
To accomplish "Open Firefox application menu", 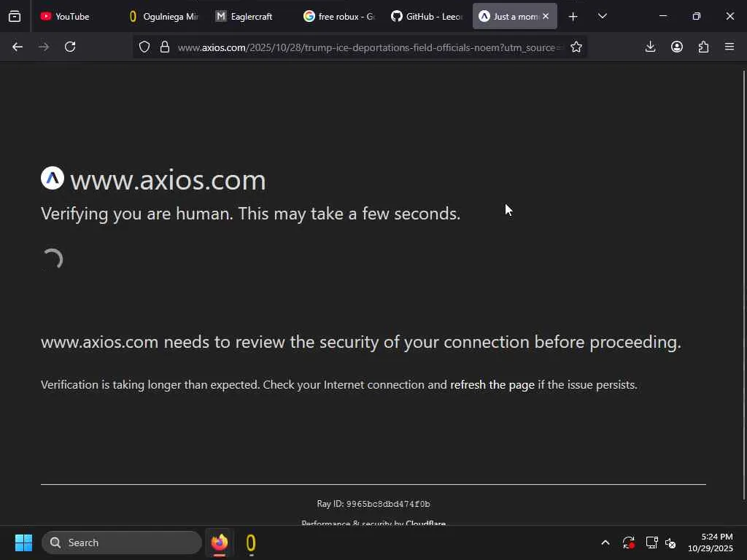I will [x=729, y=47].
